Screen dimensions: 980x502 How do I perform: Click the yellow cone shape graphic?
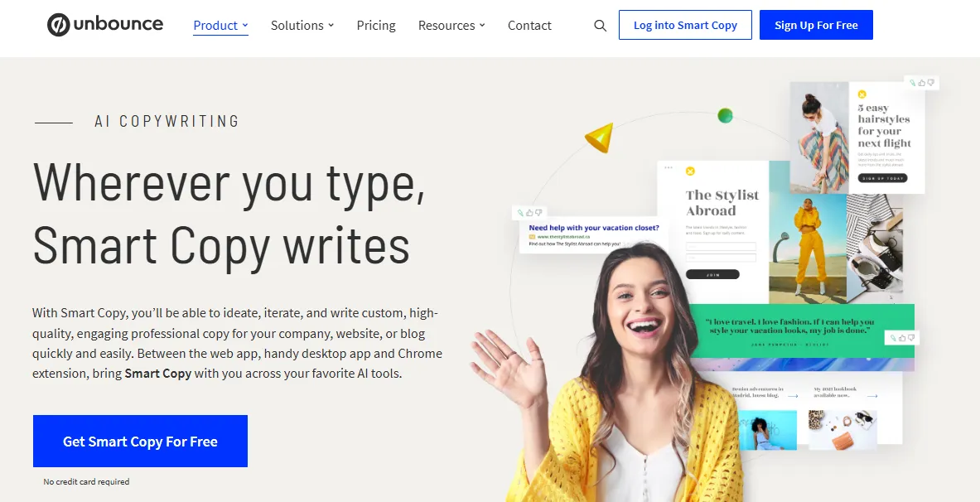tap(600, 137)
